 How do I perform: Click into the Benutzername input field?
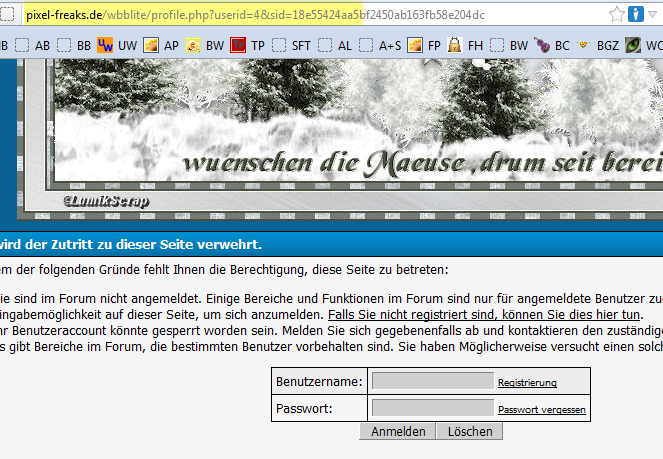433,380
